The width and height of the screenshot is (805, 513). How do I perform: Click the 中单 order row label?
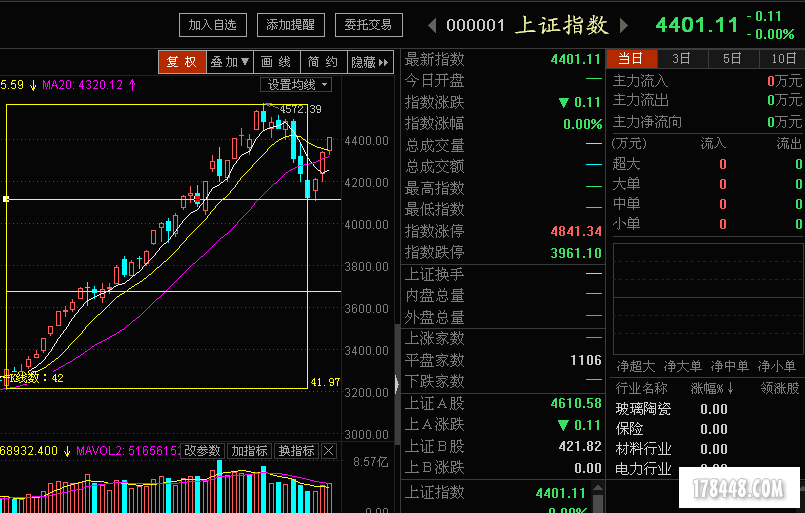[x=626, y=204]
